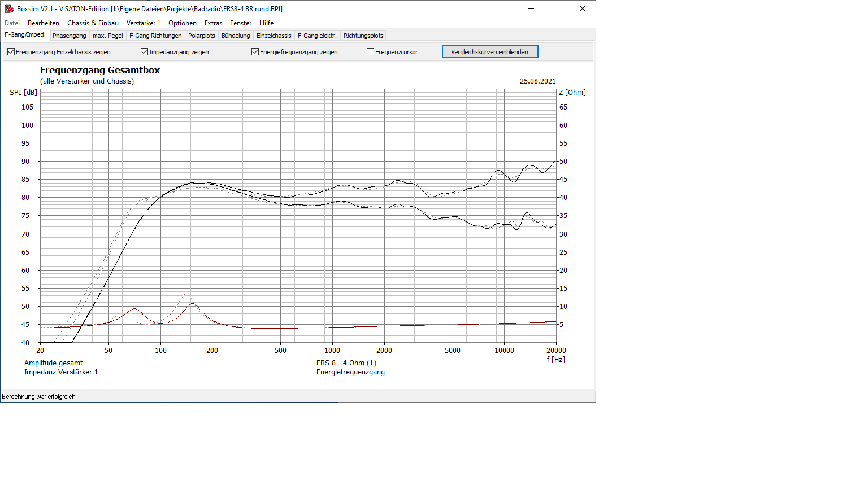Maximize the Boxsim window
The image size is (868, 488).
[x=556, y=8]
